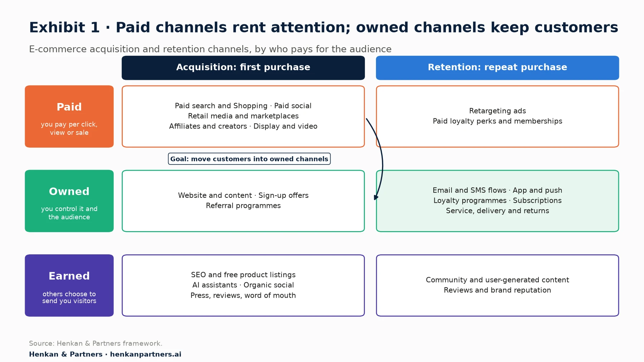Click 'Loyalty programmes · Subscriptions' text
The image size is (644, 362).
click(x=497, y=201)
